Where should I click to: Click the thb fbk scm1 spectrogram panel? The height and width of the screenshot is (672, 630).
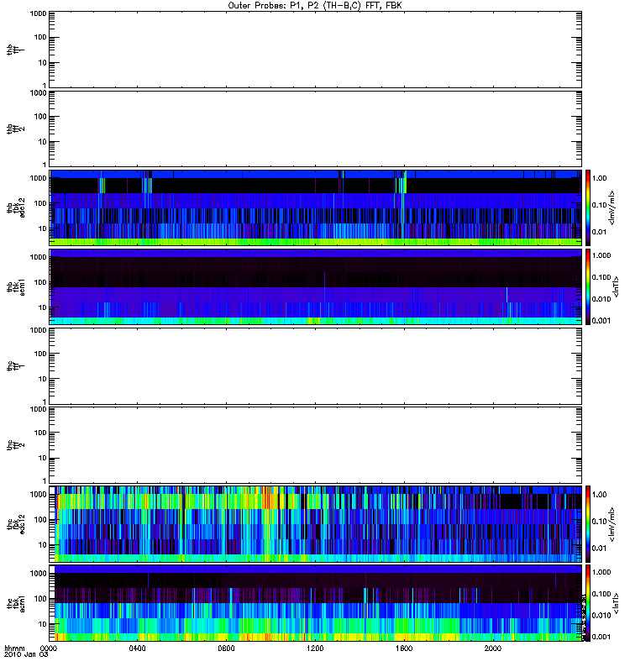(316, 286)
